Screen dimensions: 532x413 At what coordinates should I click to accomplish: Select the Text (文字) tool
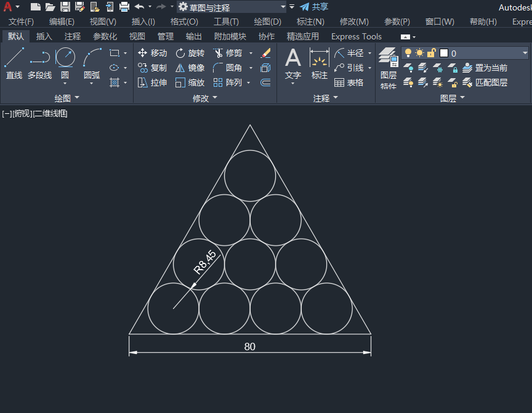(x=293, y=64)
